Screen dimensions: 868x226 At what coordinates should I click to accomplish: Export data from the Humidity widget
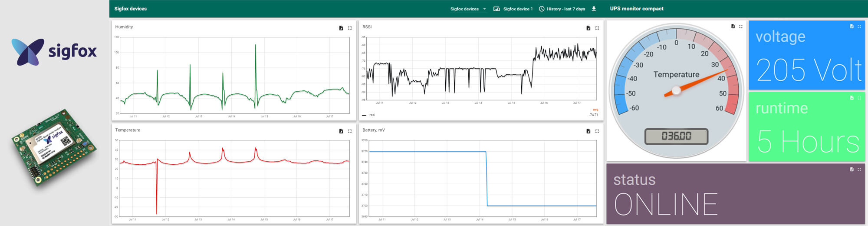(x=341, y=28)
